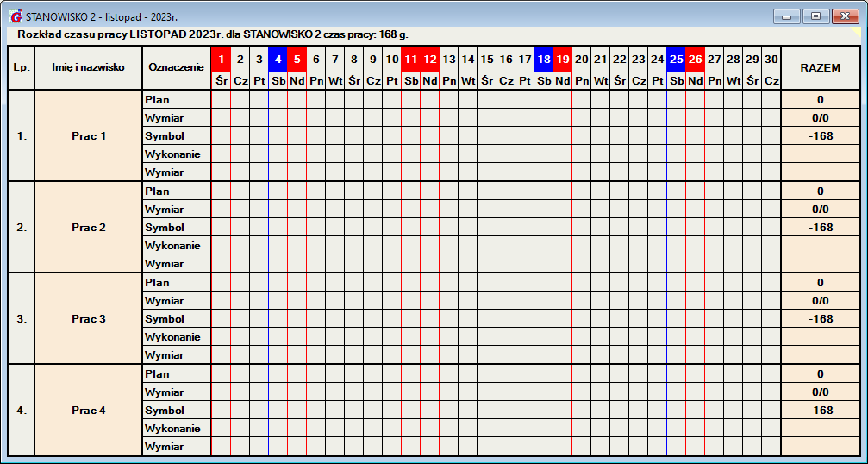Image resolution: width=868 pixels, height=464 pixels.
Task: Select the blue Saturday 4 header
Action: (x=278, y=60)
